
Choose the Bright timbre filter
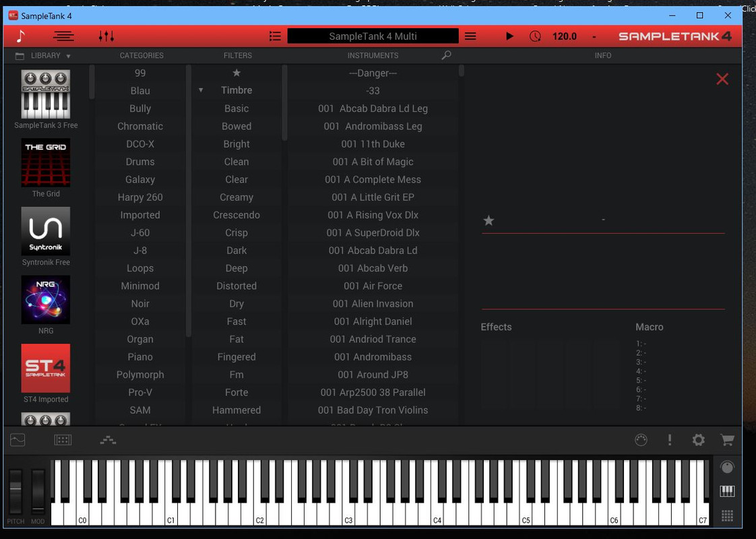point(237,144)
